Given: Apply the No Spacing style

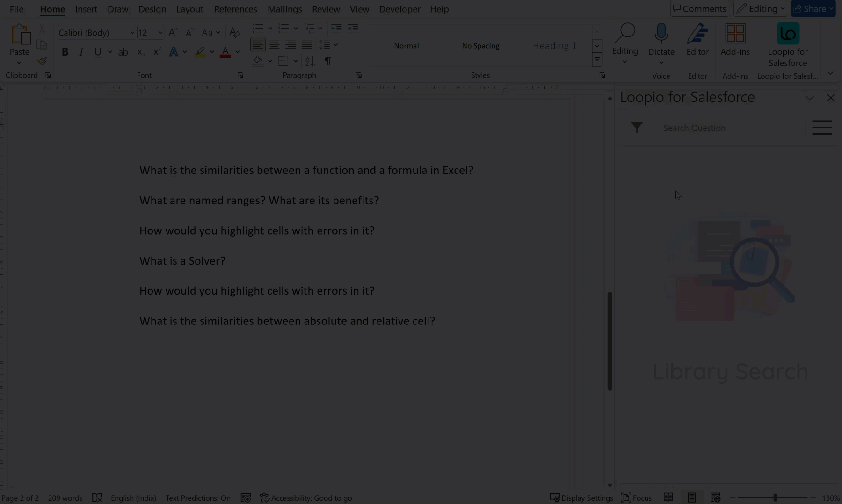Looking at the screenshot, I should tap(480, 46).
